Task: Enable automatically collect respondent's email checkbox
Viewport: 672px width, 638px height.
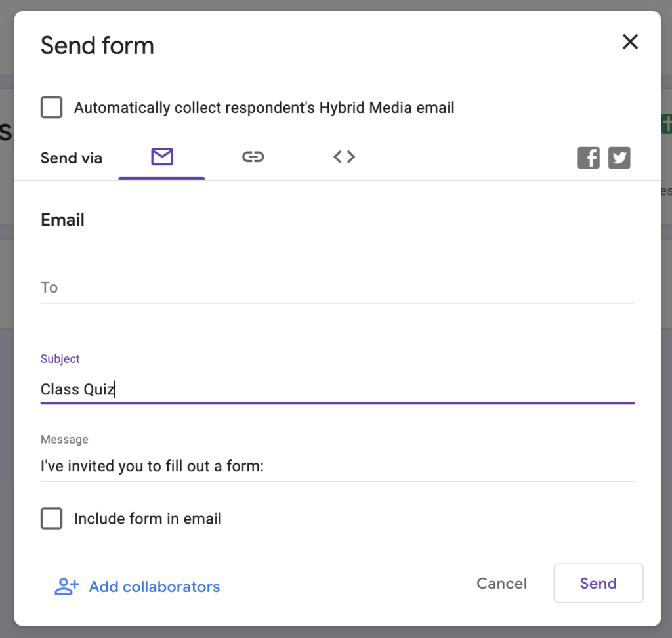Action: pyautogui.click(x=51, y=107)
